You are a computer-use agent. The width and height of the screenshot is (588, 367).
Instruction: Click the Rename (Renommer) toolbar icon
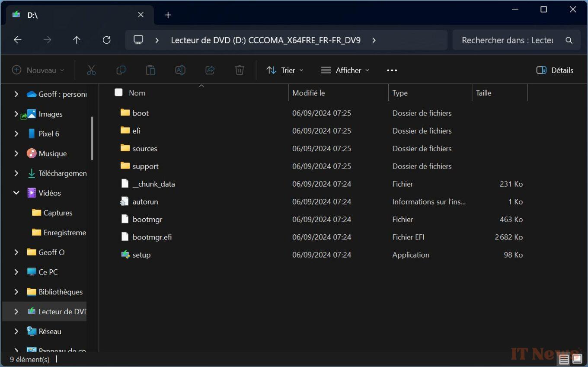180,70
